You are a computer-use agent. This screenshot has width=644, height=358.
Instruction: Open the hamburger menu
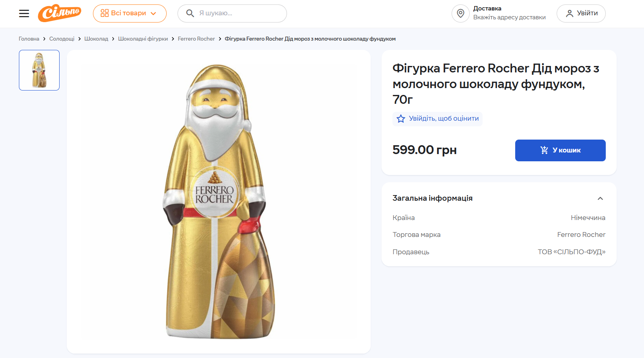[x=24, y=14]
